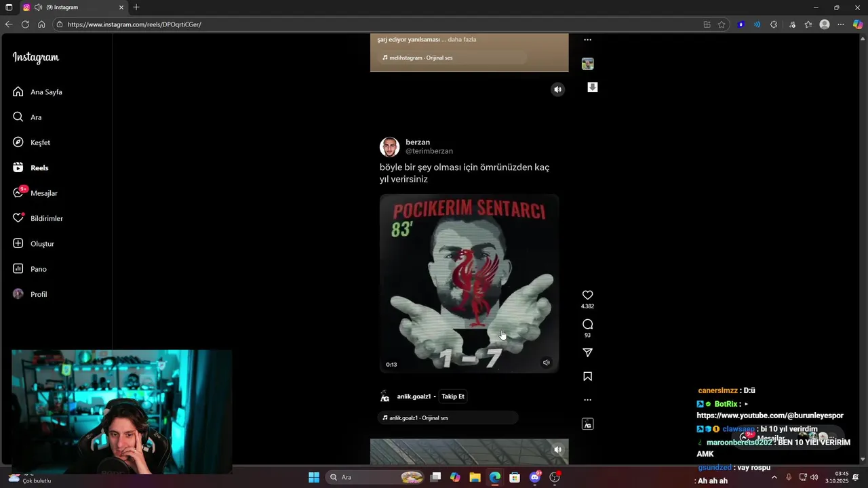Select Reels in the sidebar

(x=31, y=167)
